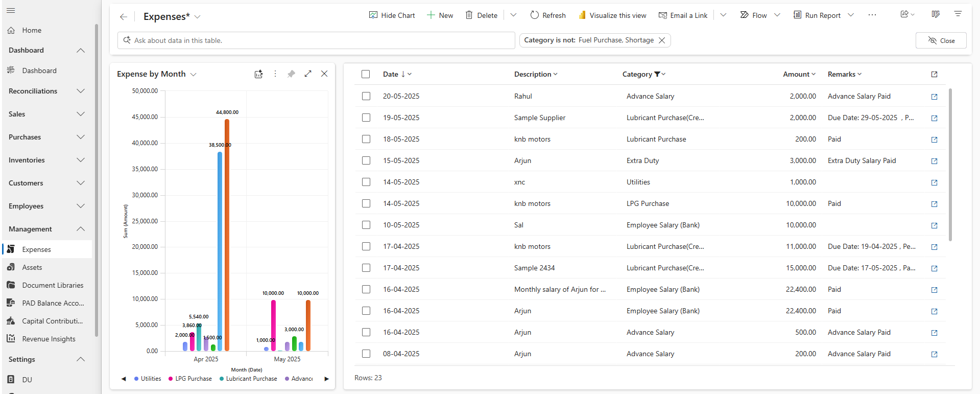Image resolution: width=980 pixels, height=394 pixels.
Task: Open the Description column header menu
Action: pos(536,74)
